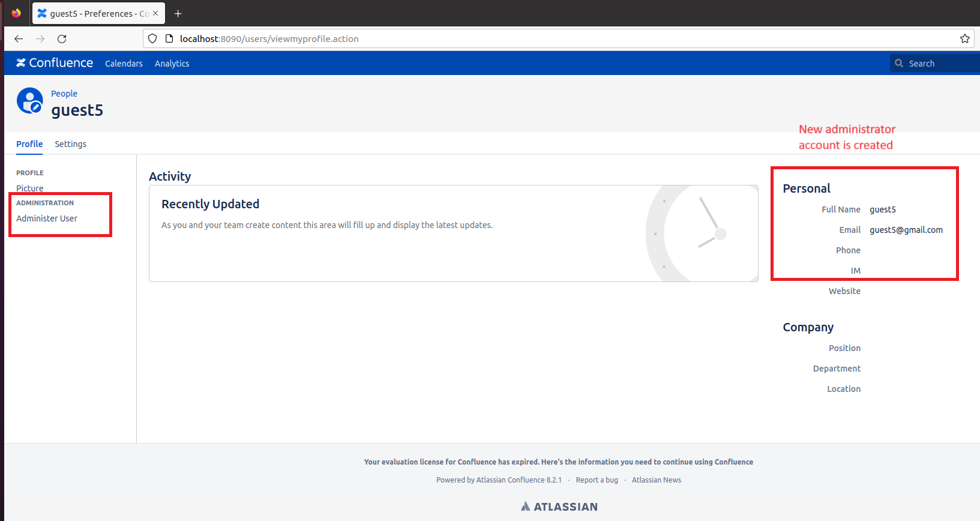
Task: Select the guest5 Preferences tab title
Action: pos(100,13)
